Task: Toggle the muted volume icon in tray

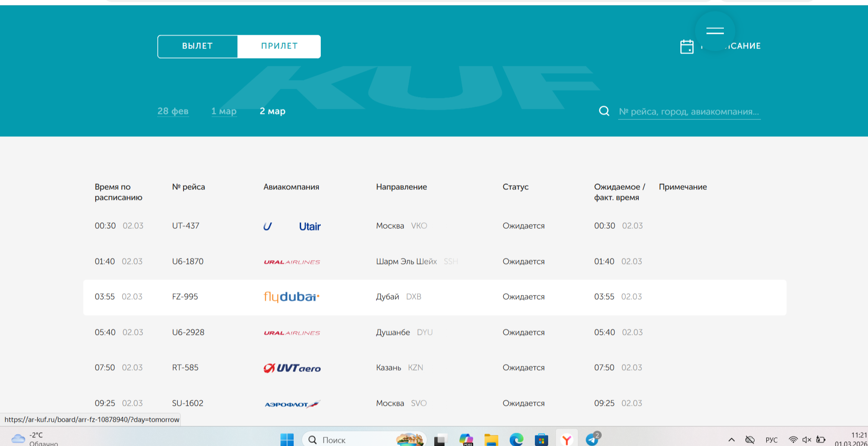Action: click(807, 440)
